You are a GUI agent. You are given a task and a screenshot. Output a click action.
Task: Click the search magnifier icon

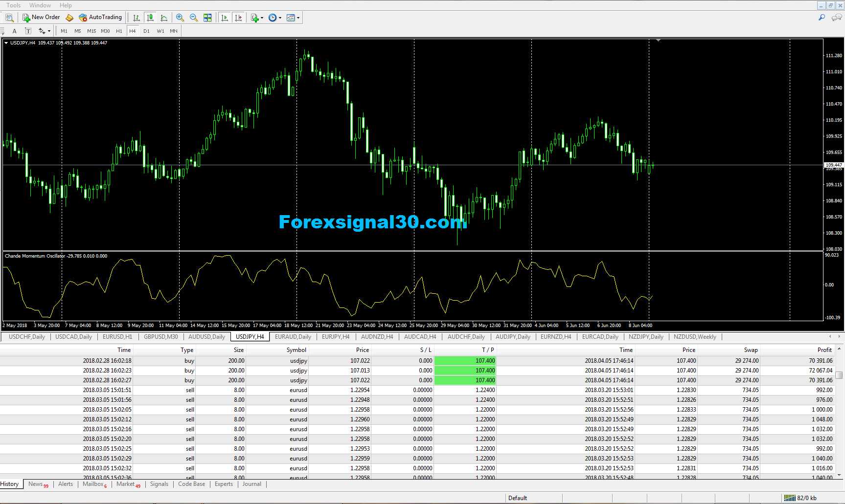pos(822,18)
